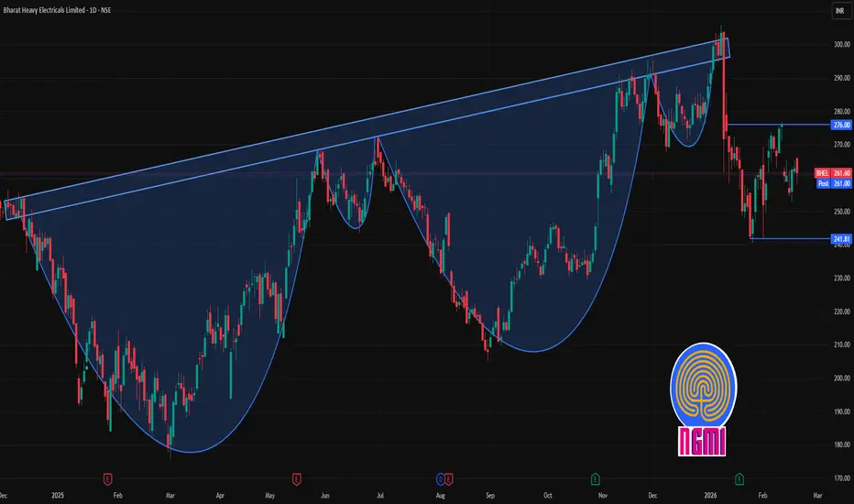854x504 pixels.
Task: Click the 210.00 price axis value
Action: click(841, 345)
